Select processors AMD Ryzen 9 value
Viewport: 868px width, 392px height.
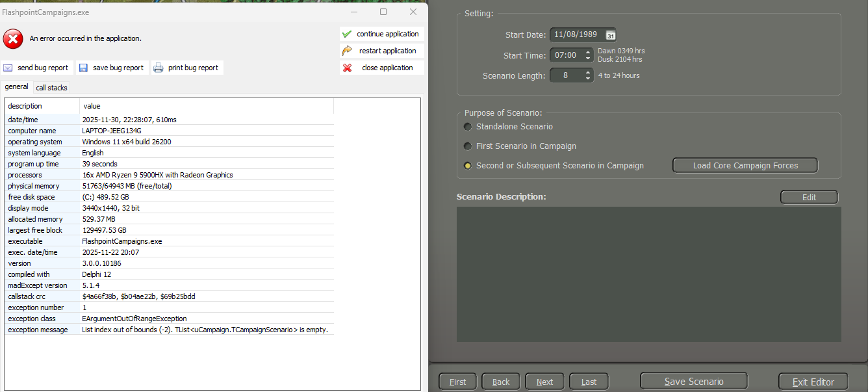click(x=157, y=175)
